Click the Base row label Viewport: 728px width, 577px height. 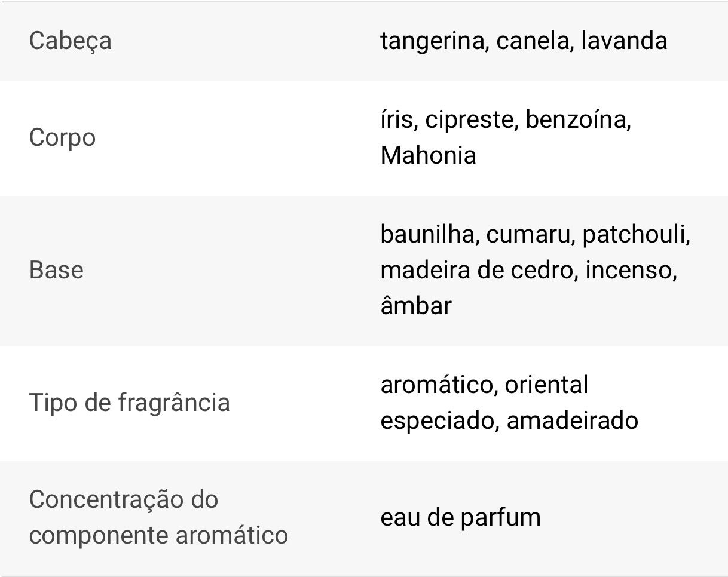pos(56,270)
